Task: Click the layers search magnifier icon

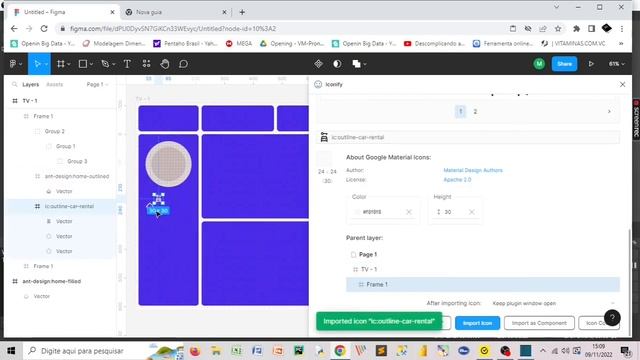Action: coord(15,84)
